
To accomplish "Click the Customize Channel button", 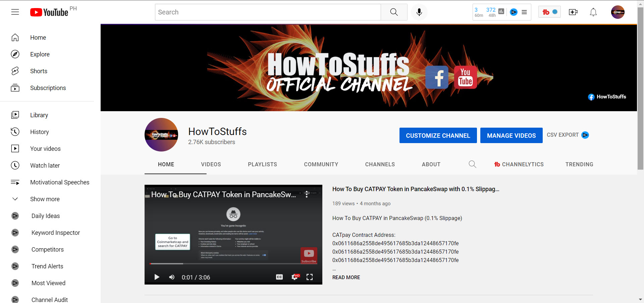I will point(438,135).
